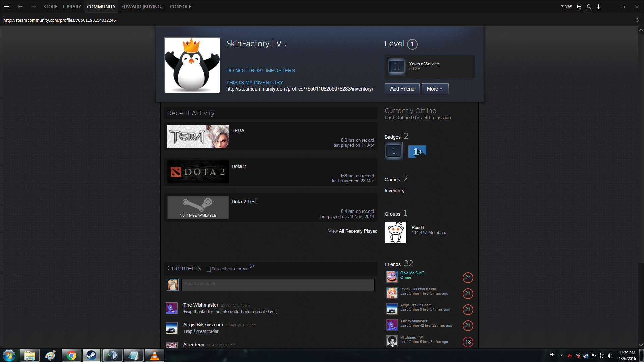Expand the SkinFactory name history arrow

[x=285, y=45]
